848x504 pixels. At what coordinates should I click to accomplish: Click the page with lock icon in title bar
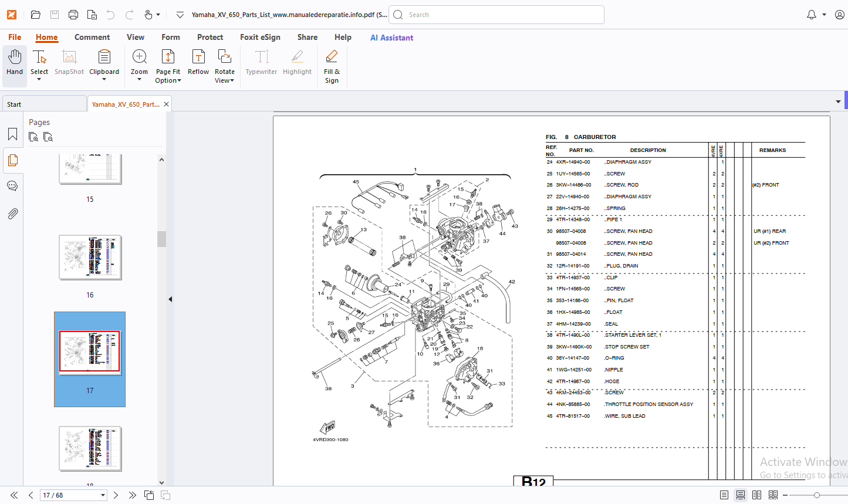click(x=92, y=15)
